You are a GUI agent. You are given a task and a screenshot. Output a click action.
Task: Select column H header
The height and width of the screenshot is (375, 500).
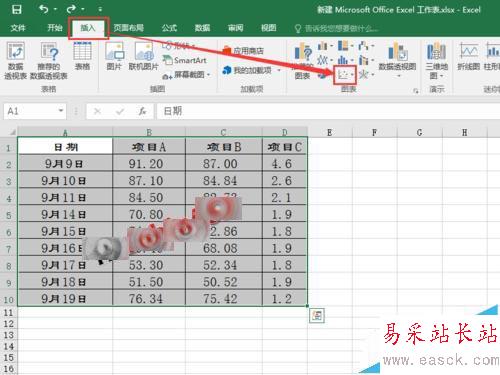click(465, 133)
